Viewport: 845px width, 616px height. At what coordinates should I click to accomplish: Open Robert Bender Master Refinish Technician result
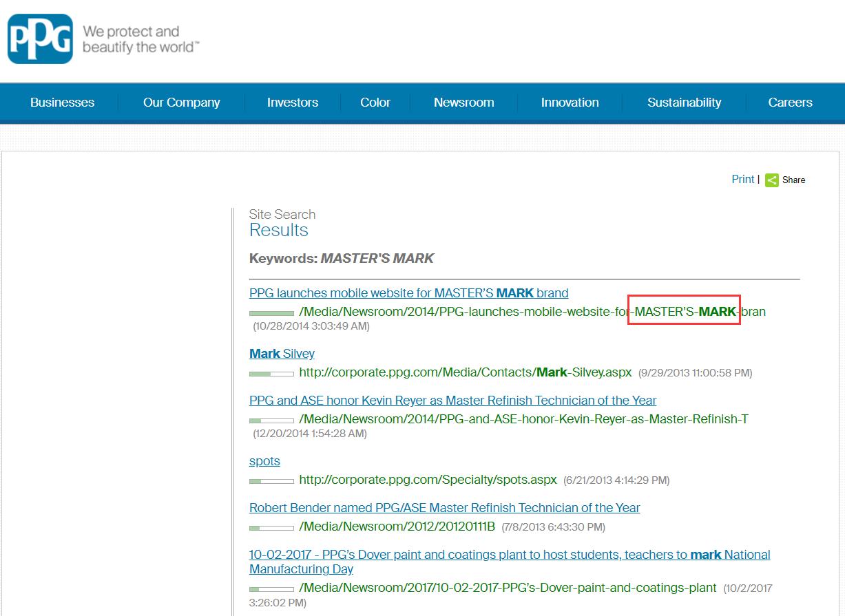445,508
